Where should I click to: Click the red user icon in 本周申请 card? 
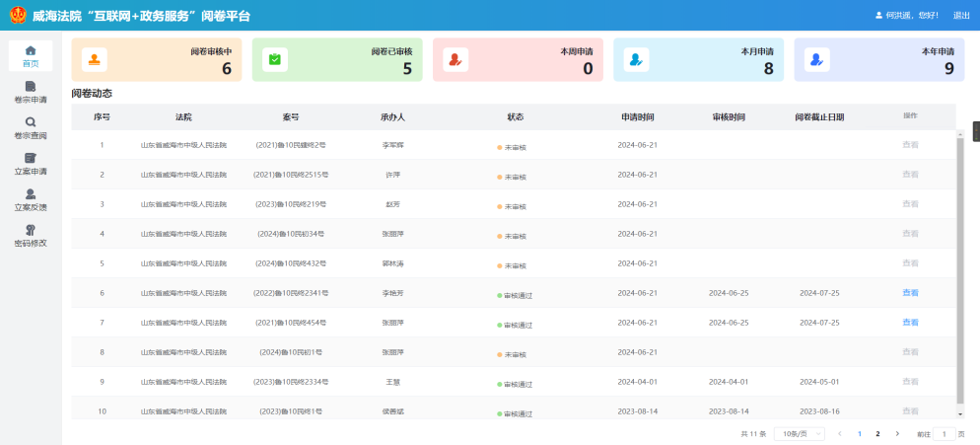click(x=455, y=60)
